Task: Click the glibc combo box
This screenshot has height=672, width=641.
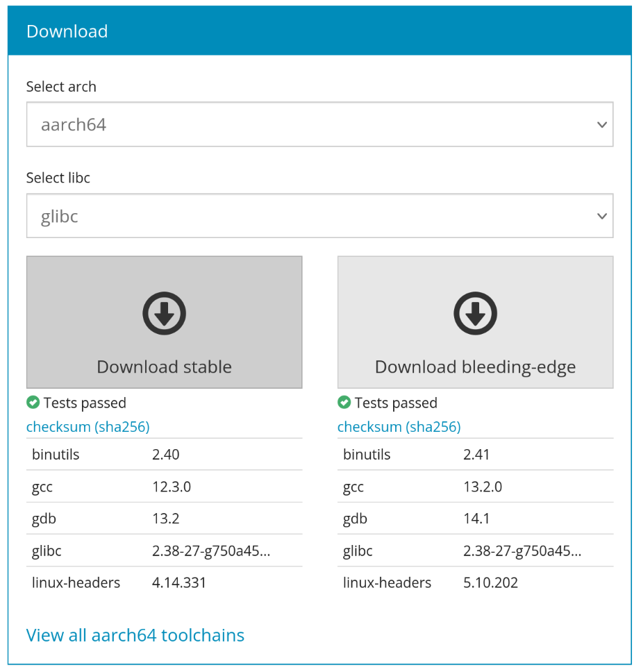Action: click(320, 216)
